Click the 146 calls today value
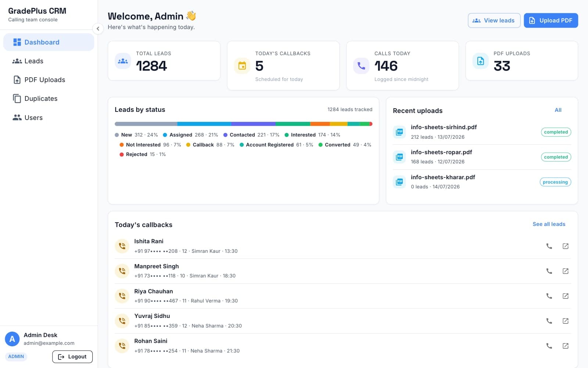 [386, 66]
